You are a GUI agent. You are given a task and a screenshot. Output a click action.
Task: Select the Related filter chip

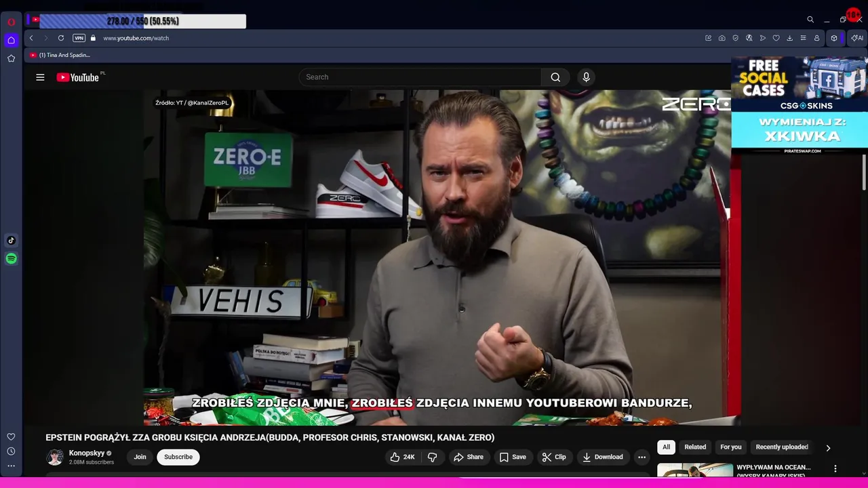[x=695, y=447]
